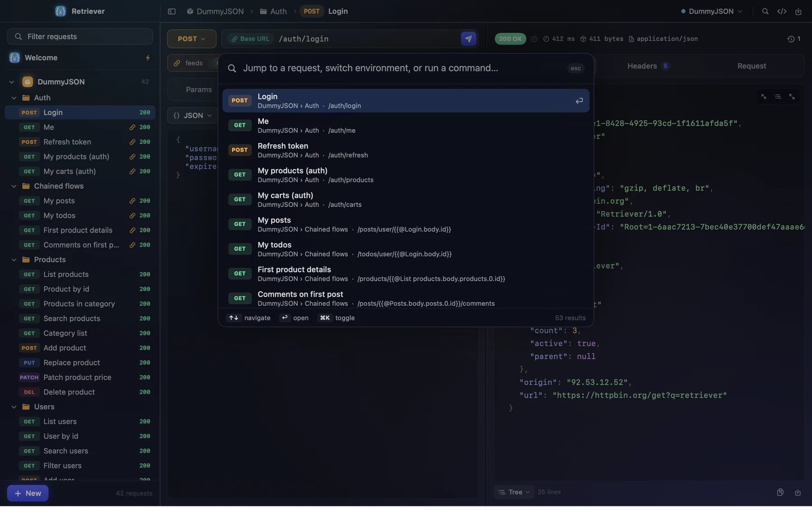
Task: Select Refresh token in command palette
Action: 406,150
